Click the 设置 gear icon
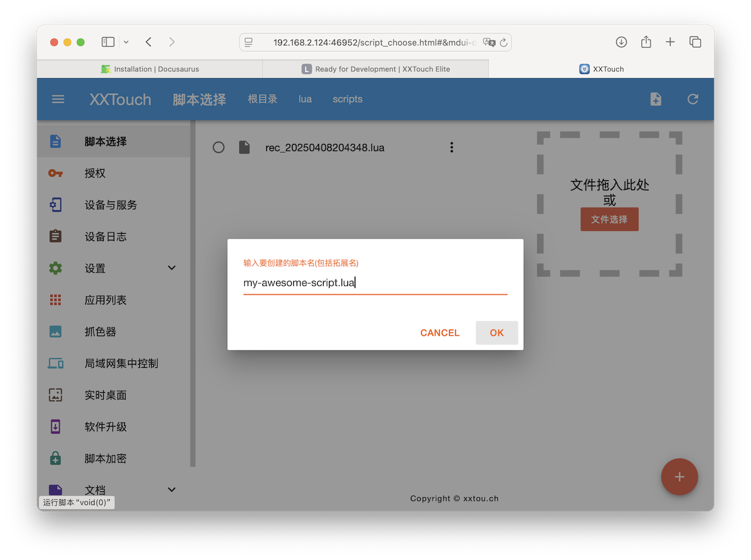 pos(55,268)
